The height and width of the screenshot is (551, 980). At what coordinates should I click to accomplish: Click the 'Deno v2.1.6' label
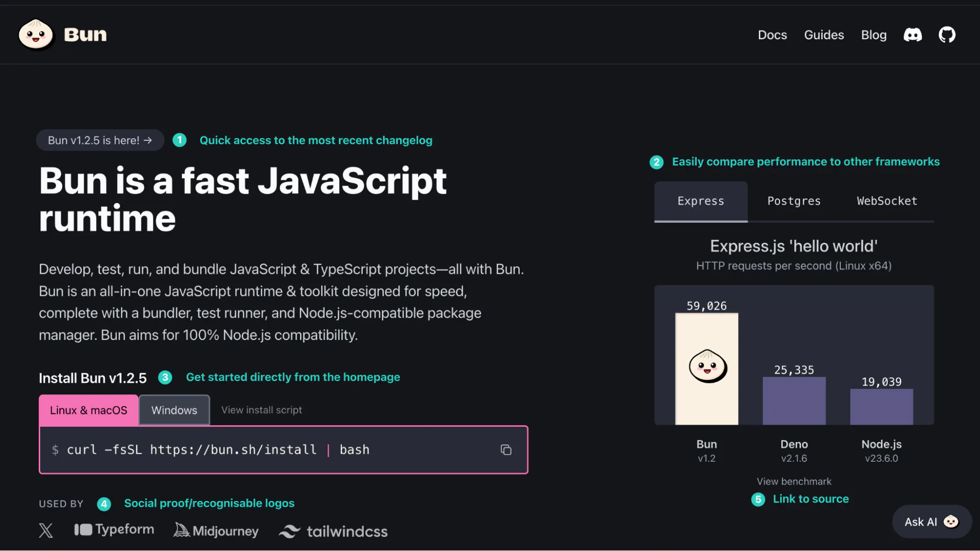(794, 451)
